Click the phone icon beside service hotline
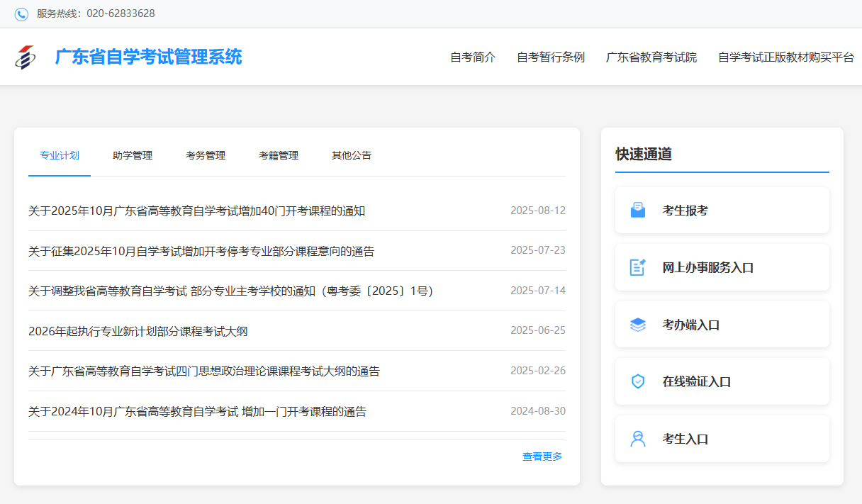 tap(21, 14)
